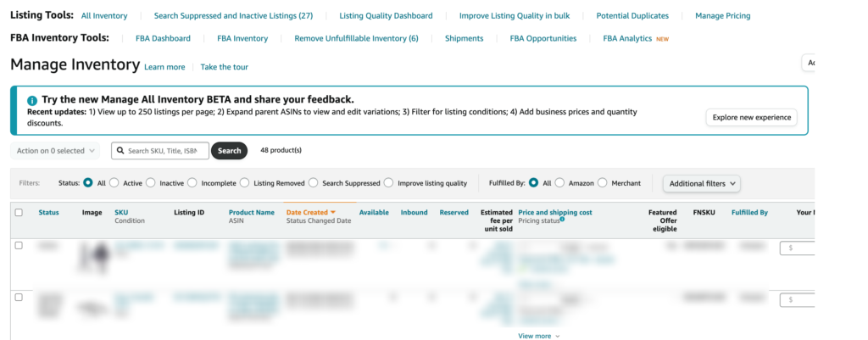Tick the select-all checkbox in table header
The image size is (868, 340).
19,212
